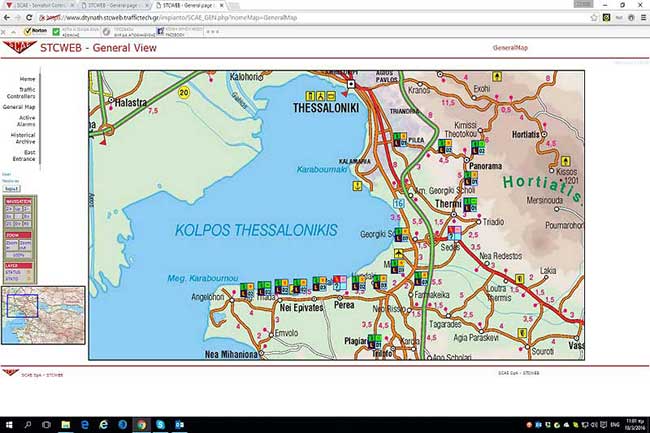Click the SCAE SpA - STCWEB footer link on the left
This screenshot has width=650, height=433.
pos(42,375)
